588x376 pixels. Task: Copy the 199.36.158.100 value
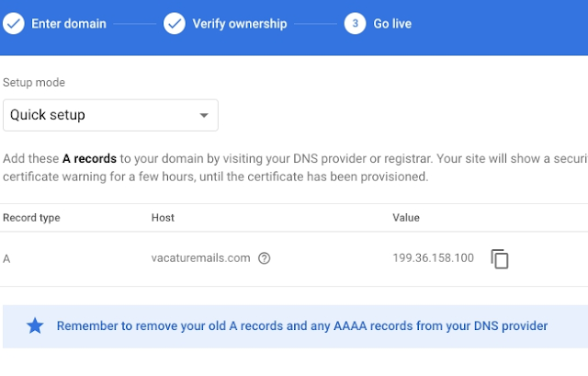coord(499,259)
